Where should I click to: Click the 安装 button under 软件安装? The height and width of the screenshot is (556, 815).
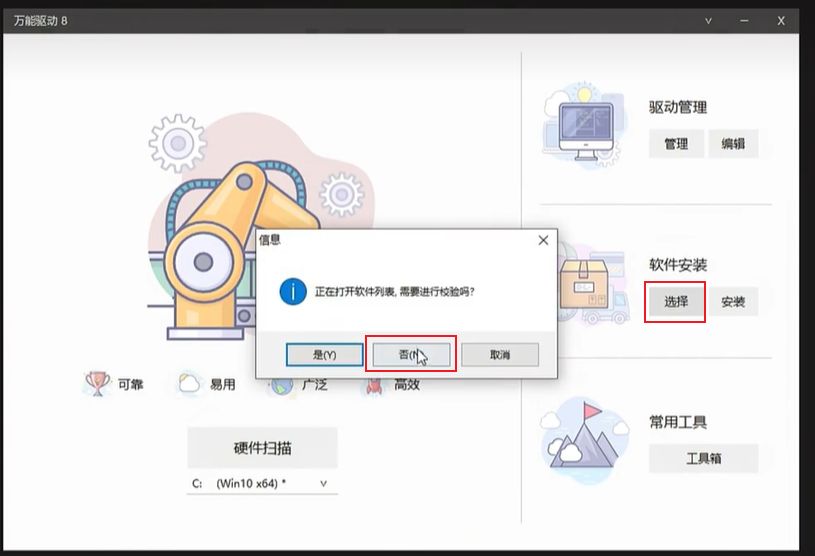[x=733, y=301]
